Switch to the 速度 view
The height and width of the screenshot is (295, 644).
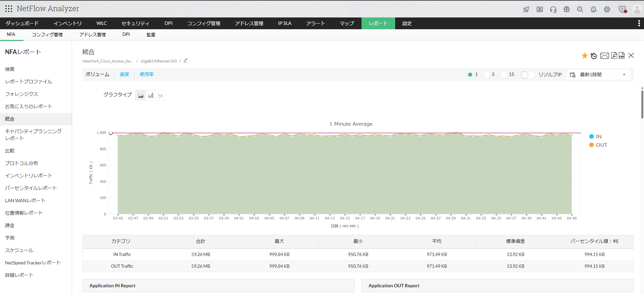point(124,74)
